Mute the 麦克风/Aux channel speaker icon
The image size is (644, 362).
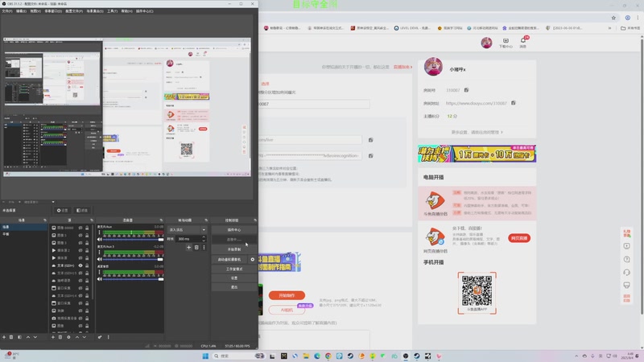100,239
